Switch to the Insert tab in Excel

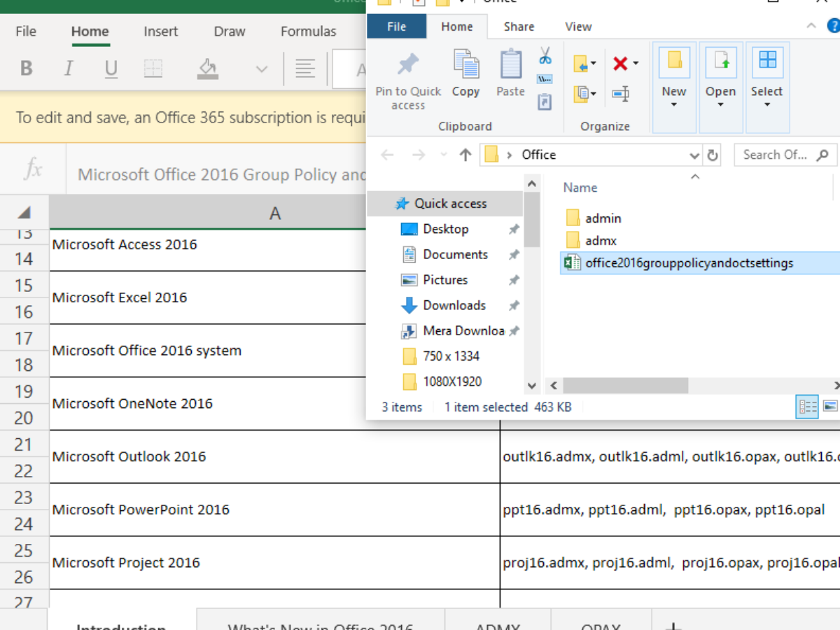coord(161,31)
